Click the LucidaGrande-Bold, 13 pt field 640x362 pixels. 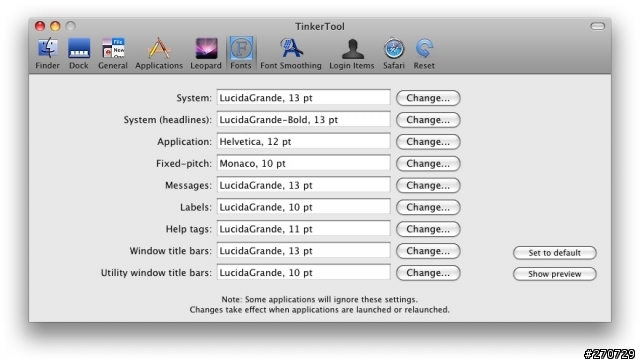point(303,120)
